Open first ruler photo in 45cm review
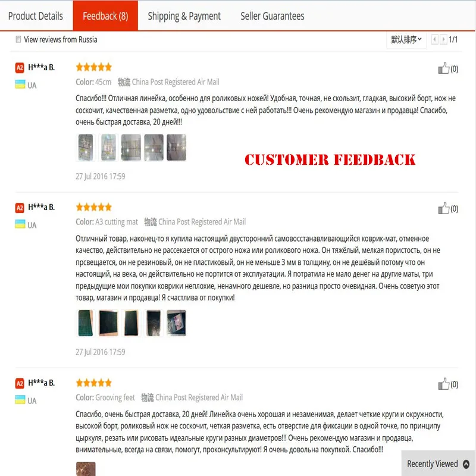The height and width of the screenshot is (476, 476). pos(86,148)
